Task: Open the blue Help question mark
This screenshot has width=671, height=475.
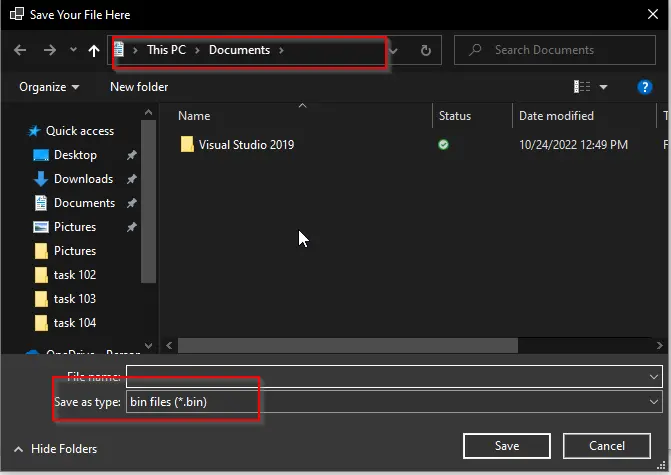Action: tap(645, 87)
